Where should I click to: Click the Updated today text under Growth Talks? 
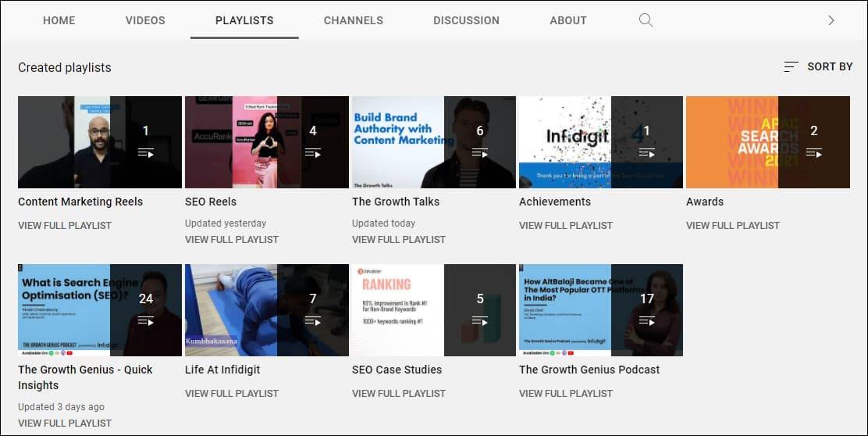(x=383, y=223)
